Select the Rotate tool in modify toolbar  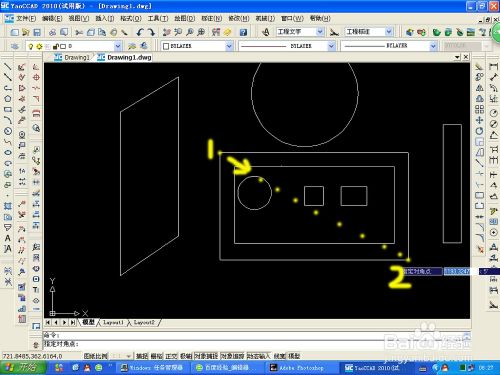[x=479, y=131]
